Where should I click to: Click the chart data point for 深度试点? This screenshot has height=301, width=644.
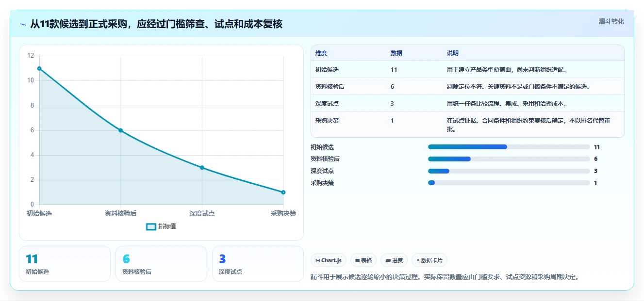coord(202,168)
